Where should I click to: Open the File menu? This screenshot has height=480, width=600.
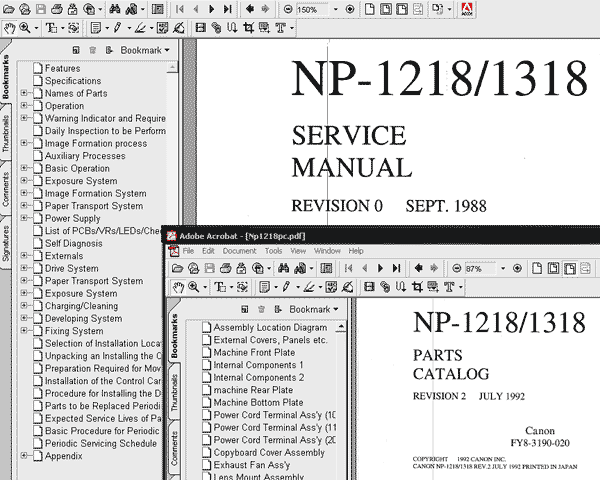tap(188, 251)
